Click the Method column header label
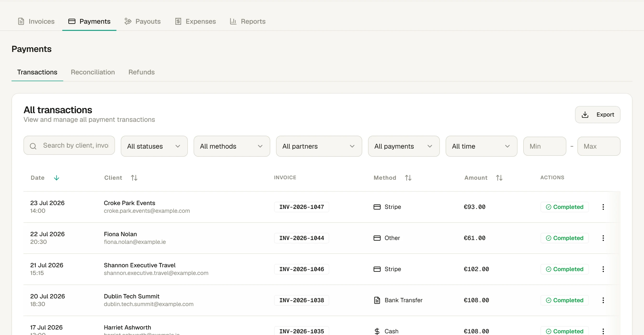 click(x=385, y=178)
